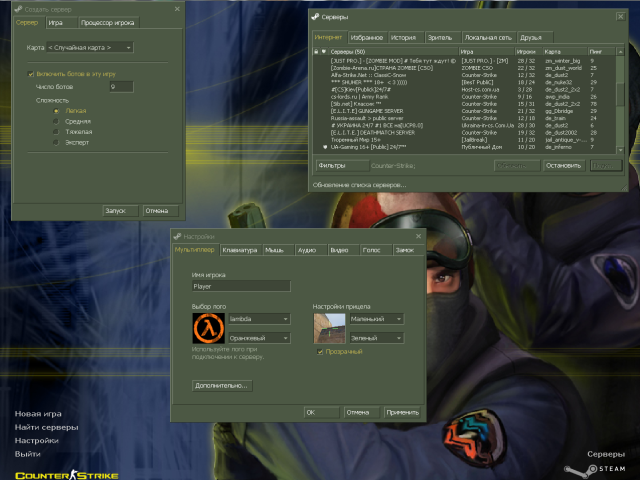Sort by Карта column header
Viewport: 640px width, 480px height.
565,52
